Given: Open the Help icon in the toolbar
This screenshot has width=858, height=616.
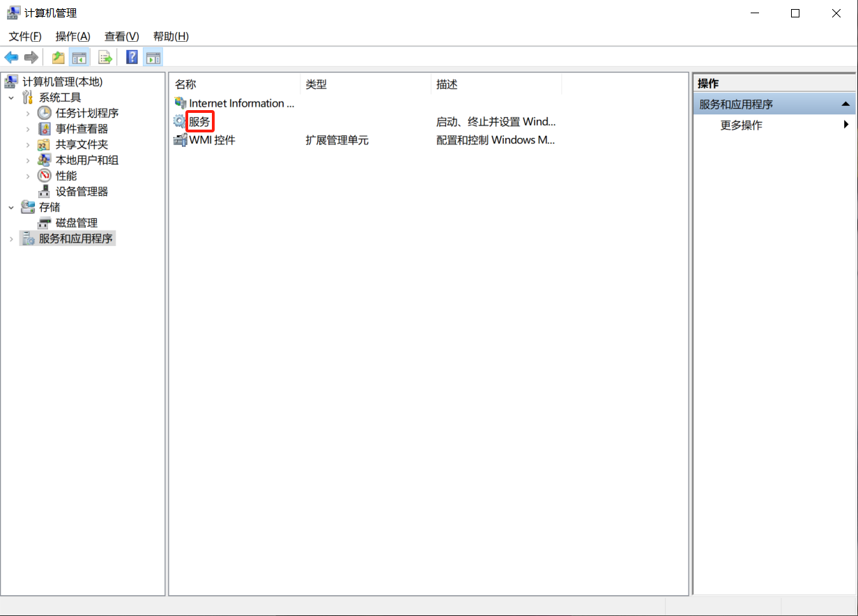Looking at the screenshot, I should click(x=131, y=56).
